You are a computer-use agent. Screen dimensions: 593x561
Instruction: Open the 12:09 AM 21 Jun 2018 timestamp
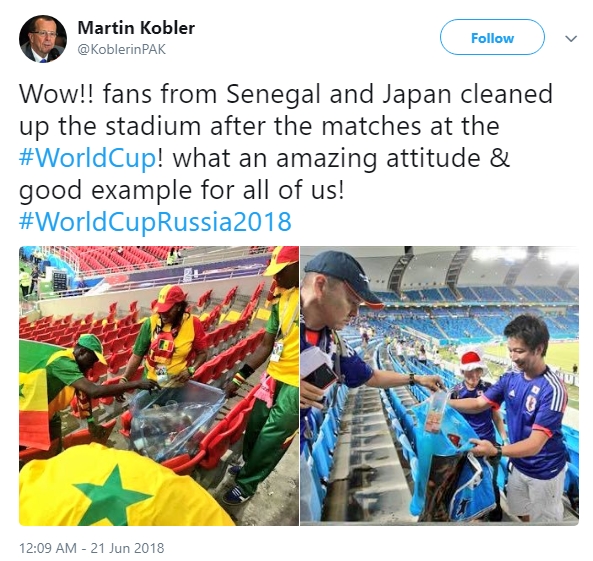(92, 548)
